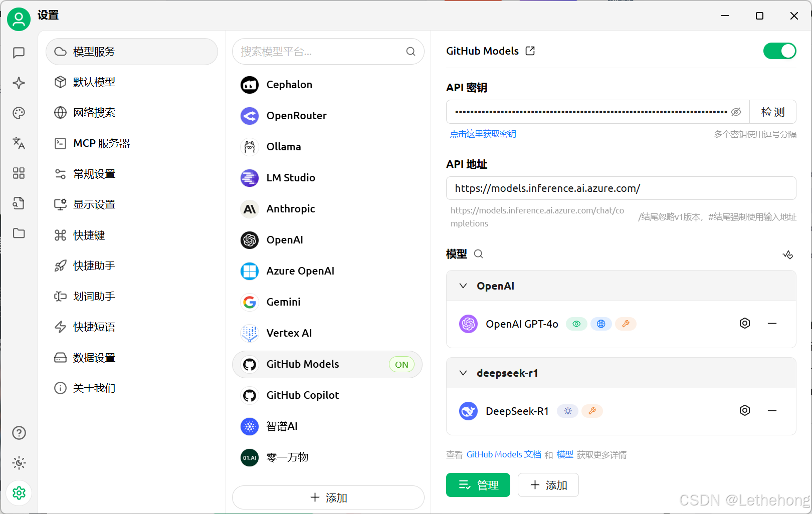The height and width of the screenshot is (514, 812).
Task: Click the user avatar icon
Action: click(19, 19)
